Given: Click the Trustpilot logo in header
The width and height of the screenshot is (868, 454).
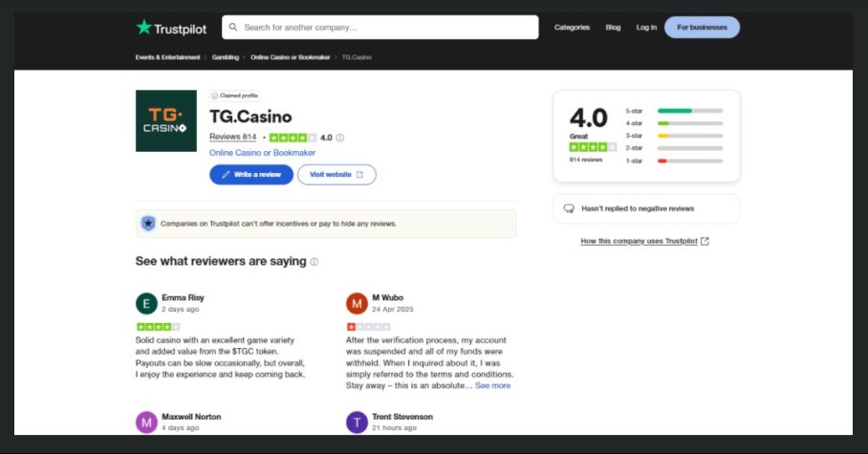Looking at the screenshot, I should coord(171,28).
